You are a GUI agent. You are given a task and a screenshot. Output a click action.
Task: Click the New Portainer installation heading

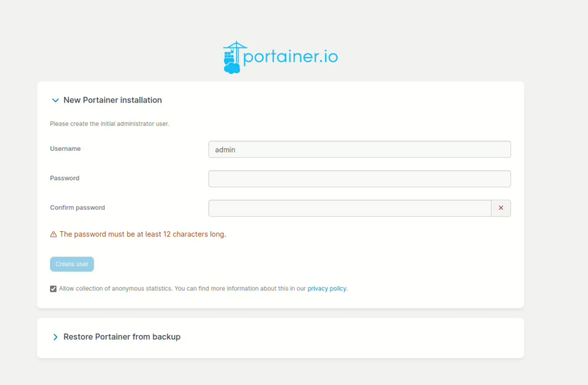point(113,100)
